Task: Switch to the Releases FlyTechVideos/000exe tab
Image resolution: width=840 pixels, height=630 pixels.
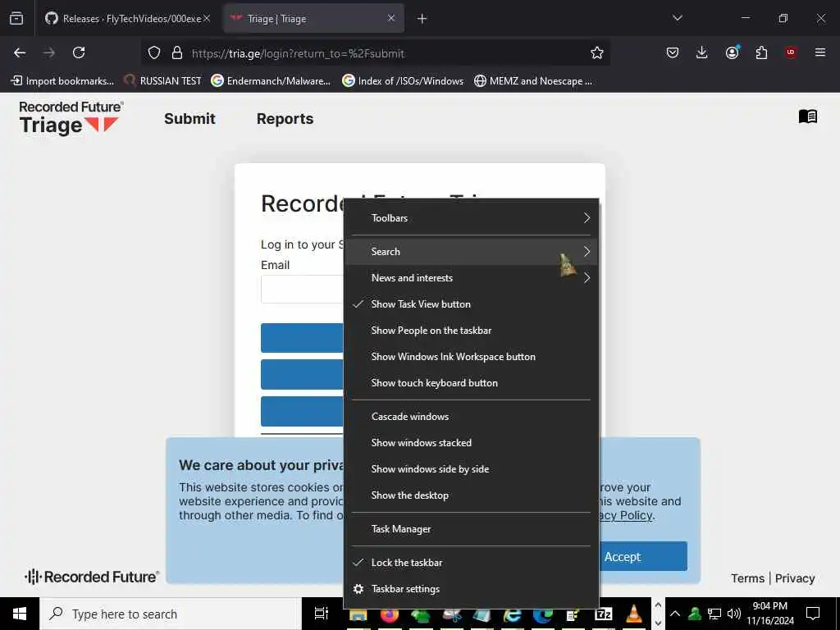Action: 126,19
